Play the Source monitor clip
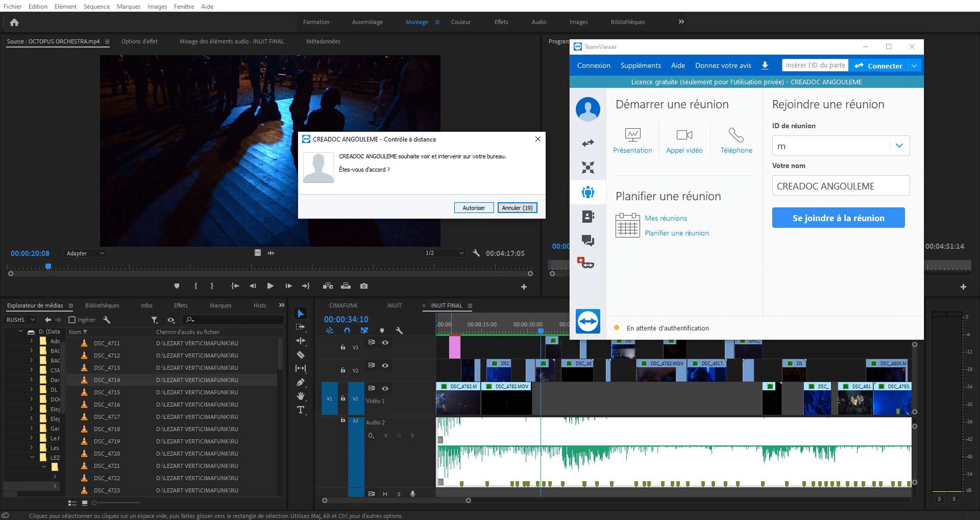 270,286
